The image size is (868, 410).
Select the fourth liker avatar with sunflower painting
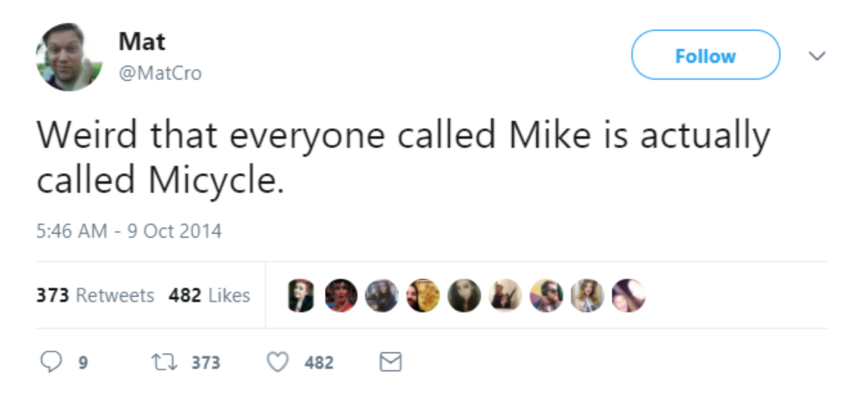pos(423,296)
